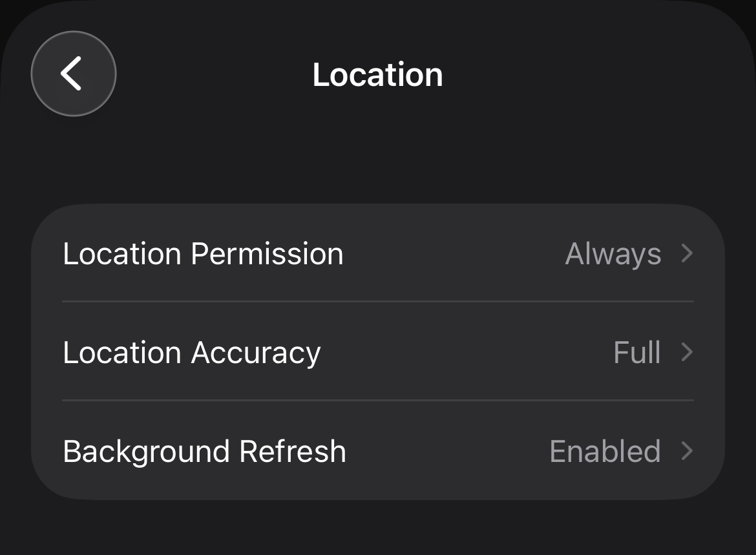Open the Background Refresh setting
The image size is (756, 555).
tap(378, 450)
